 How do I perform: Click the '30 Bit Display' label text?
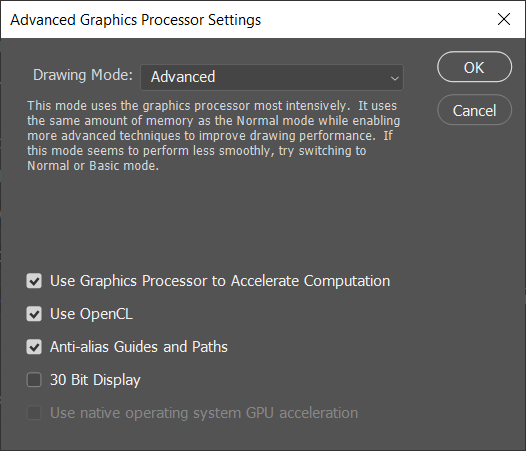point(95,380)
